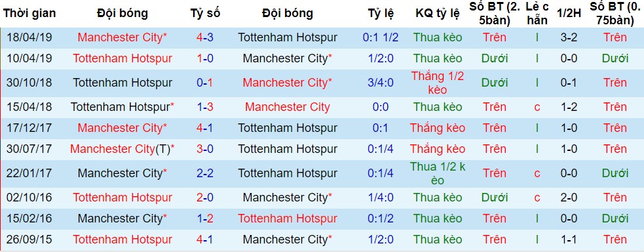Screen dimensions: 644x252
Task: Click 'Thắng 1/2 kèo' result cell
Action: pos(438,83)
